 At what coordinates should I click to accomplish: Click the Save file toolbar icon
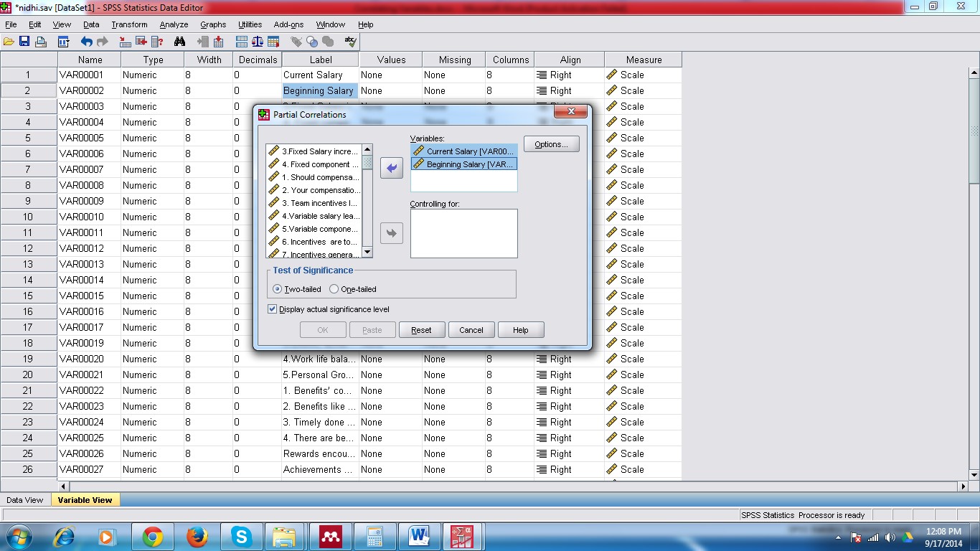click(24, 42)
